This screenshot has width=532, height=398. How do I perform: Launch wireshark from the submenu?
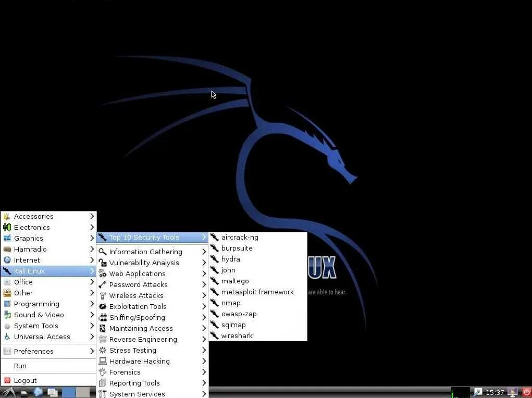pyautogui.click(x=258, y=335)
